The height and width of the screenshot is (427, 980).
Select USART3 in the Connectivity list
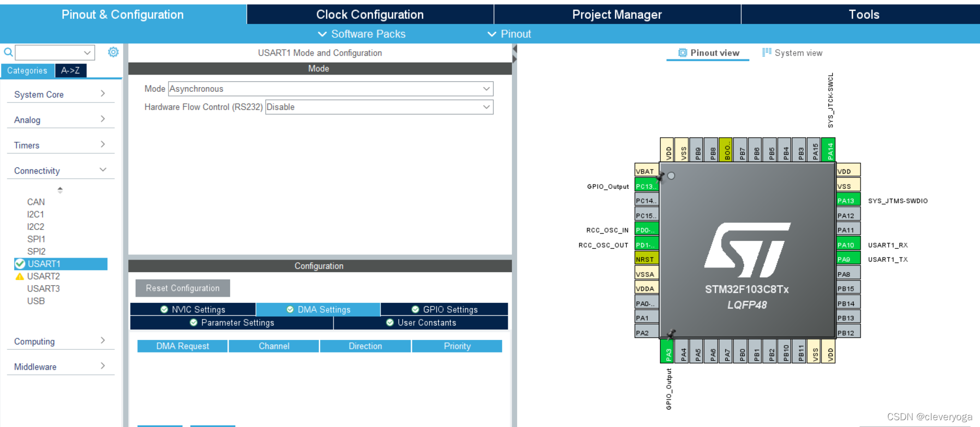[x=43, y=288]
